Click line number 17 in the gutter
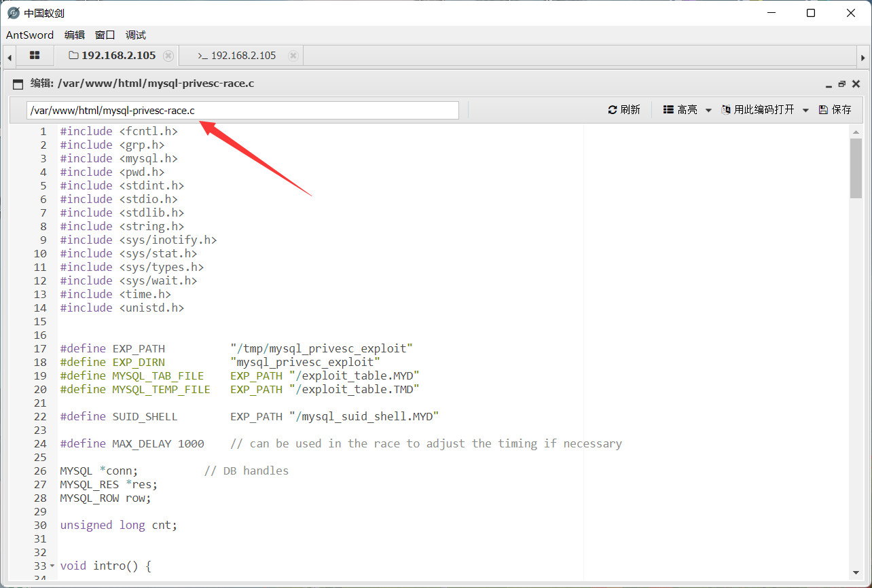The height and width of the screenshot is (588, 872). click(40, 348)
